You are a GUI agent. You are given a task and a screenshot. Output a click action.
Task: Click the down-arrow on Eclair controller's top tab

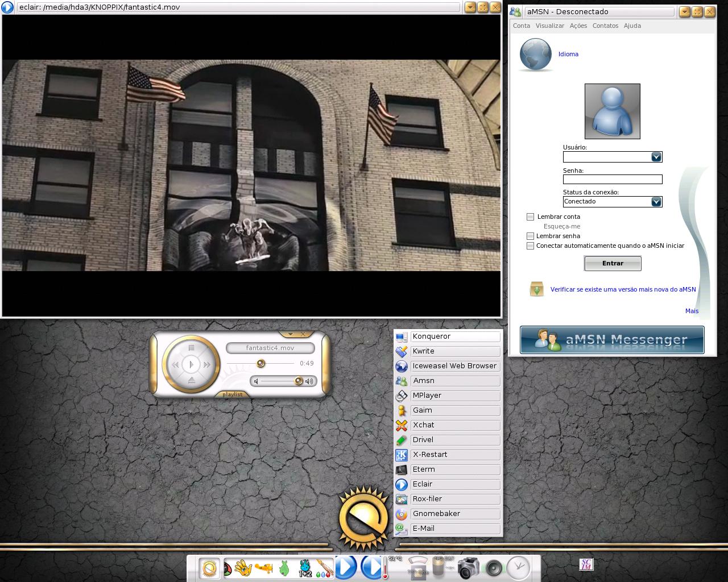pos(290,334)
